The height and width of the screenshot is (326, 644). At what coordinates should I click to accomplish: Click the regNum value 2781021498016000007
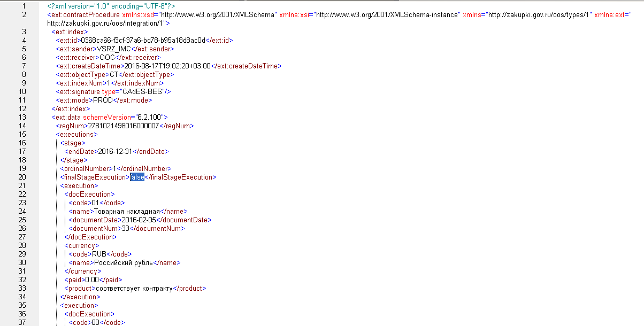click(x=124, y=126)
